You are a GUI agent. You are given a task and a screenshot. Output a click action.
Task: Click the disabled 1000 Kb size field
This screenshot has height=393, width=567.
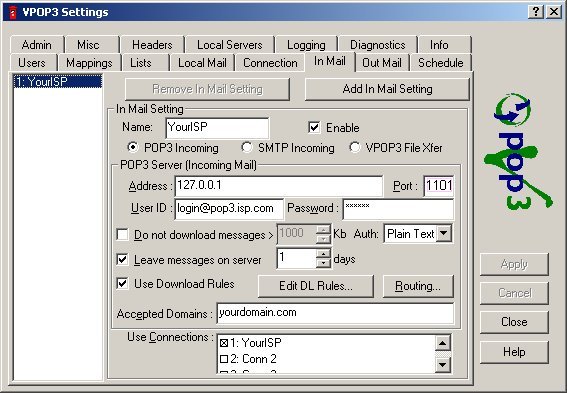point(297,234)
